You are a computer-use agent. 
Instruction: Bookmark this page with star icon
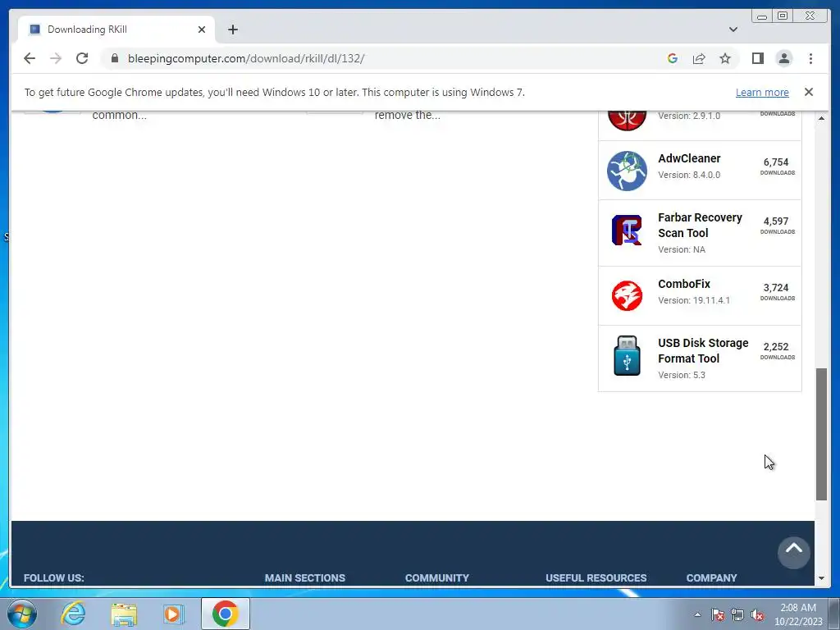(725, 58)
